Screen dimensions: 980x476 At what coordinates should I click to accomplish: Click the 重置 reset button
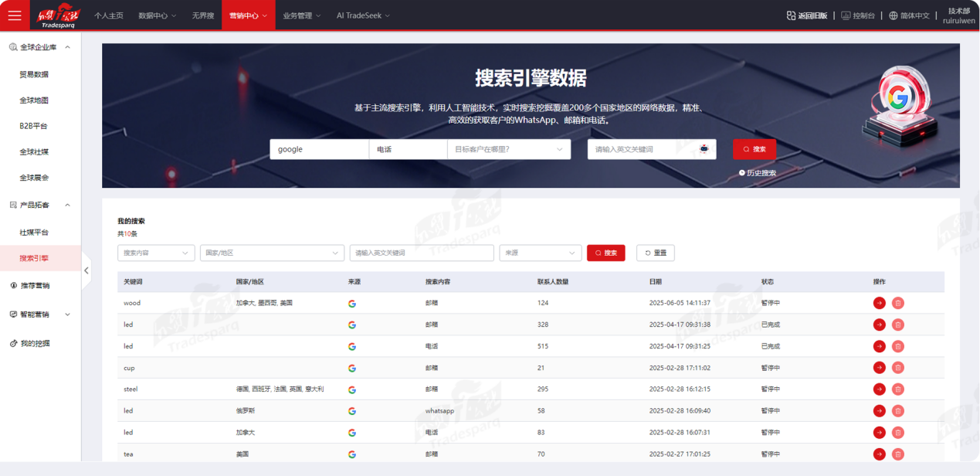(x=656, y=253)
